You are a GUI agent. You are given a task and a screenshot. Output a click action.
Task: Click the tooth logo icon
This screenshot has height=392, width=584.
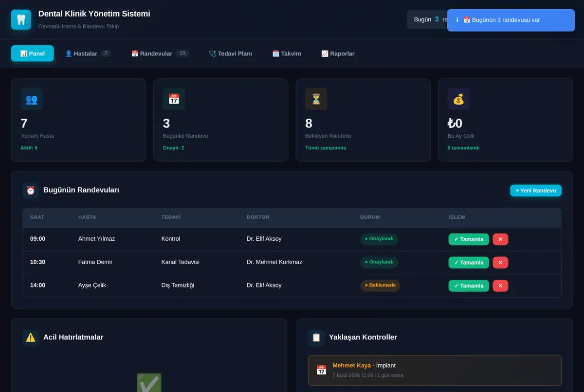(21, 20)
